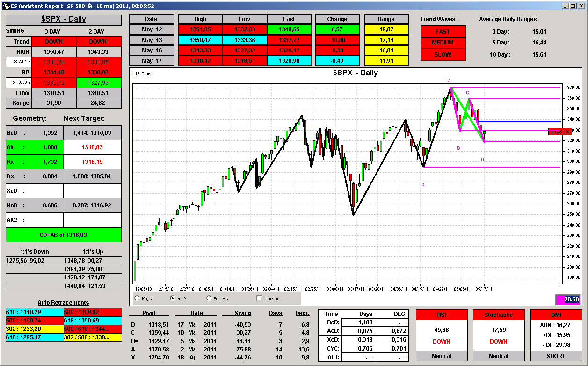Click the yellow 382 : 1233,20 retracement
Image resolution: width=588 pixels, height=366 pixels.
point(35,329)
